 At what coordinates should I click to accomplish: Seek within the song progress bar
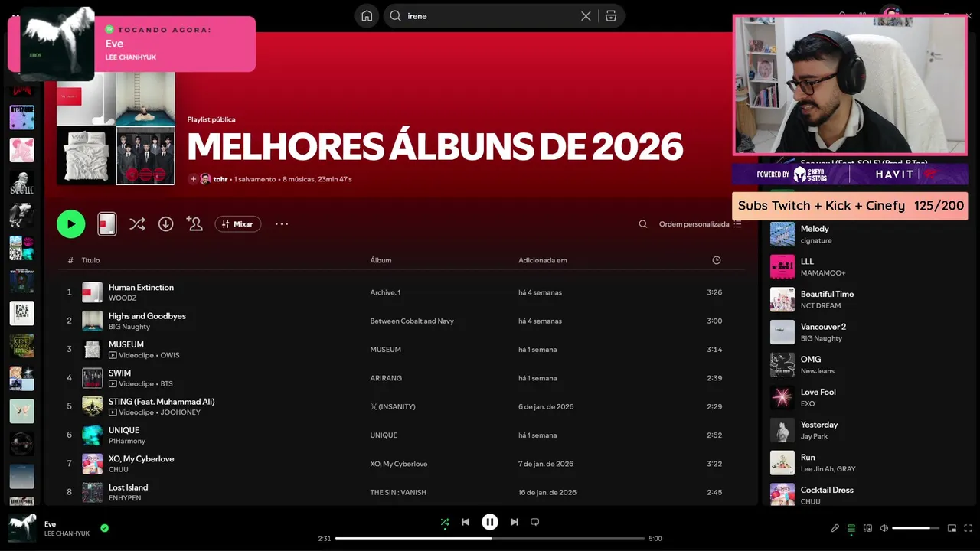tap(490, 538)
